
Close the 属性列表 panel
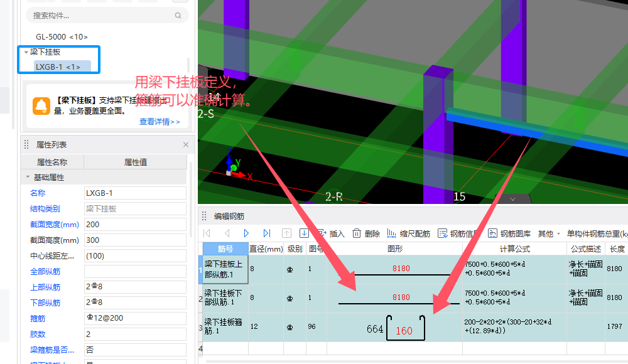click(186, 144)
